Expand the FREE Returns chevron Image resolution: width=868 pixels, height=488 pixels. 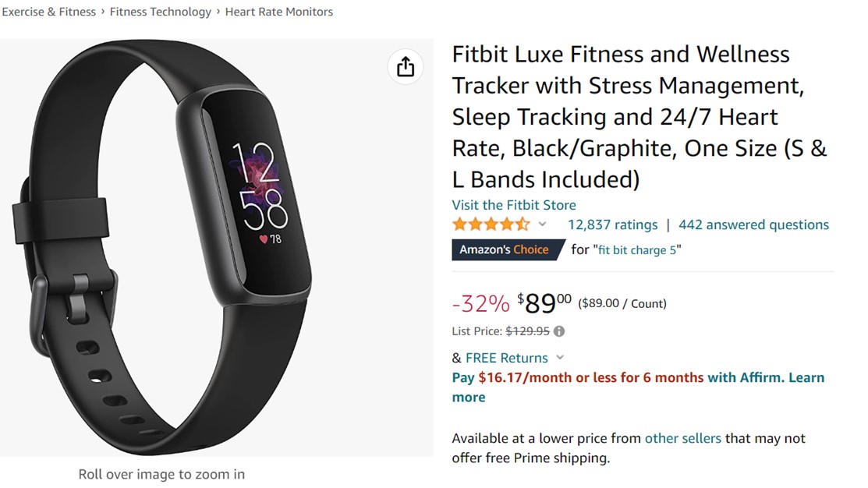click(560, 358)
